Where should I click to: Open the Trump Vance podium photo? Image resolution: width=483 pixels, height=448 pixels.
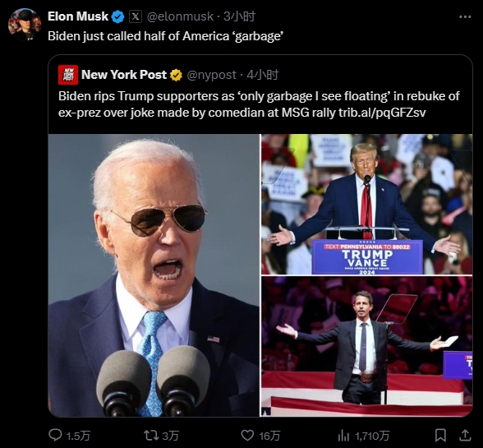[x=367, y=204]
